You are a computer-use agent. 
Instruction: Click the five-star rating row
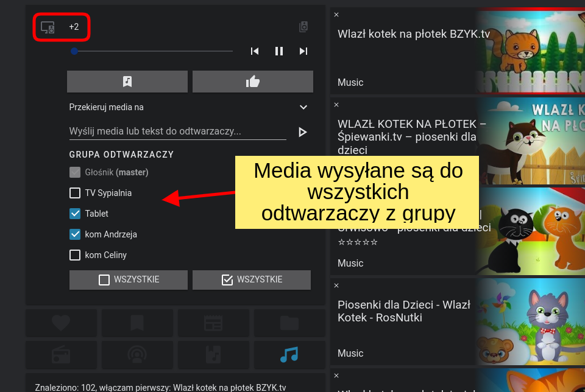click(358, 242)
